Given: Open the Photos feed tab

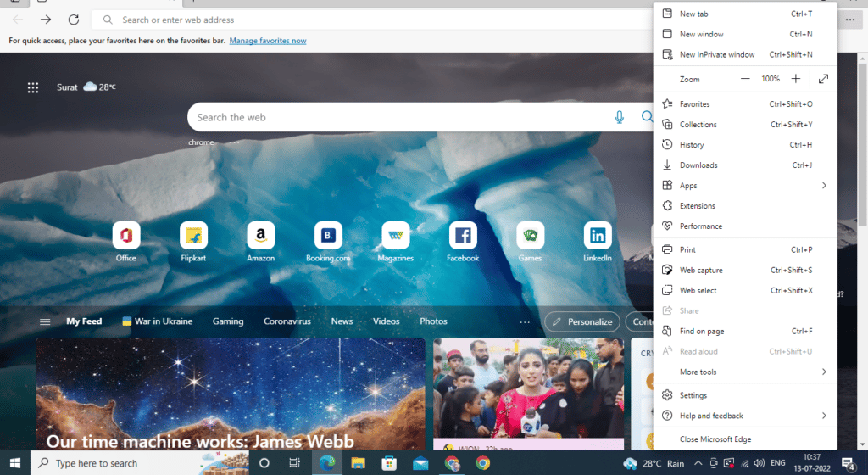Looking at the screenshot, I should click(x=433, y=321).
